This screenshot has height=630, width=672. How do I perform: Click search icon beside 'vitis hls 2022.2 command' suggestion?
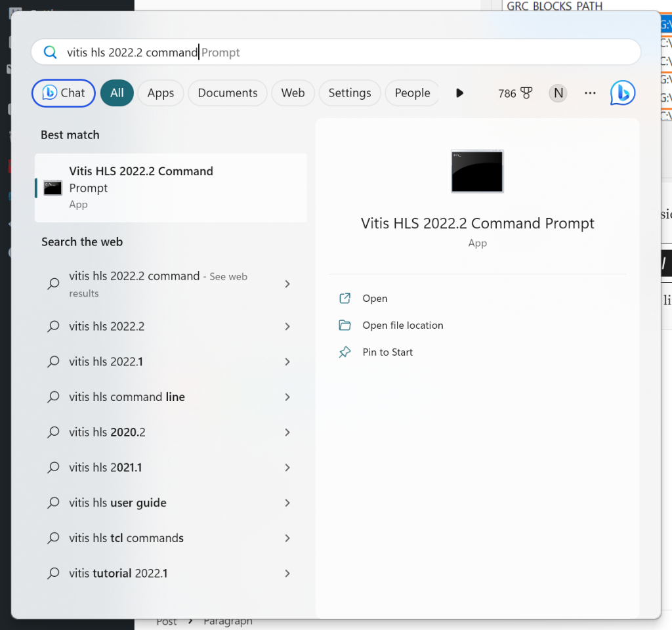coord(53,283)
